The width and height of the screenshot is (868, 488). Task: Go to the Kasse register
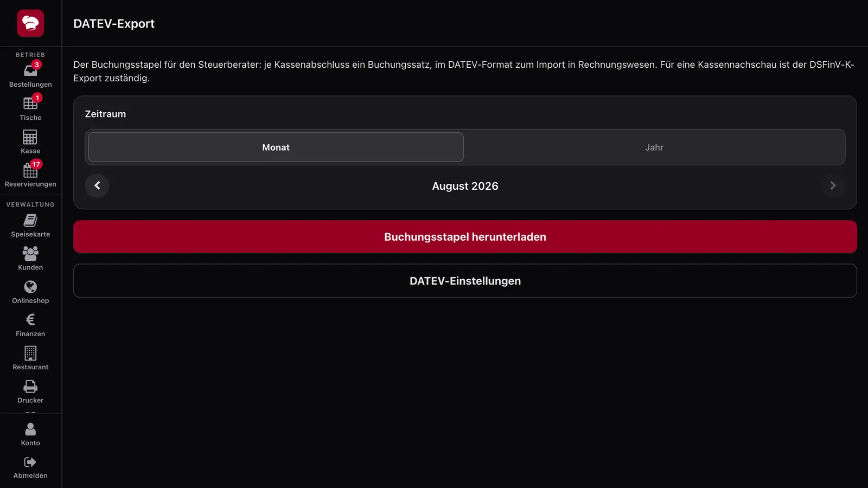30,142
